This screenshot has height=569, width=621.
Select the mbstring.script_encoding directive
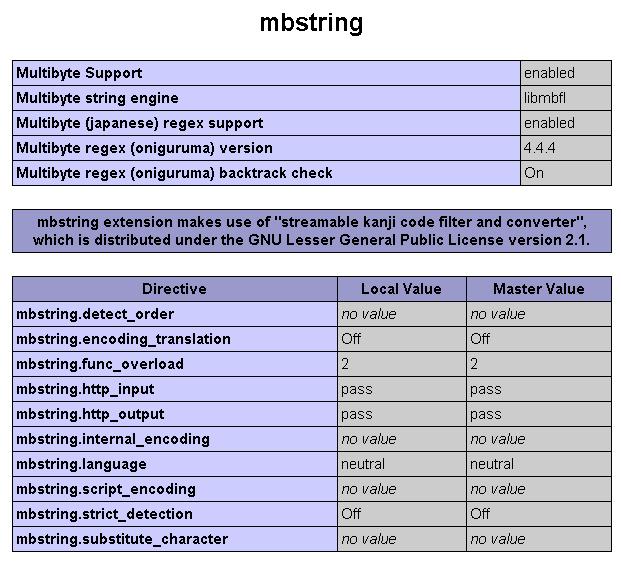pos(106,489)
